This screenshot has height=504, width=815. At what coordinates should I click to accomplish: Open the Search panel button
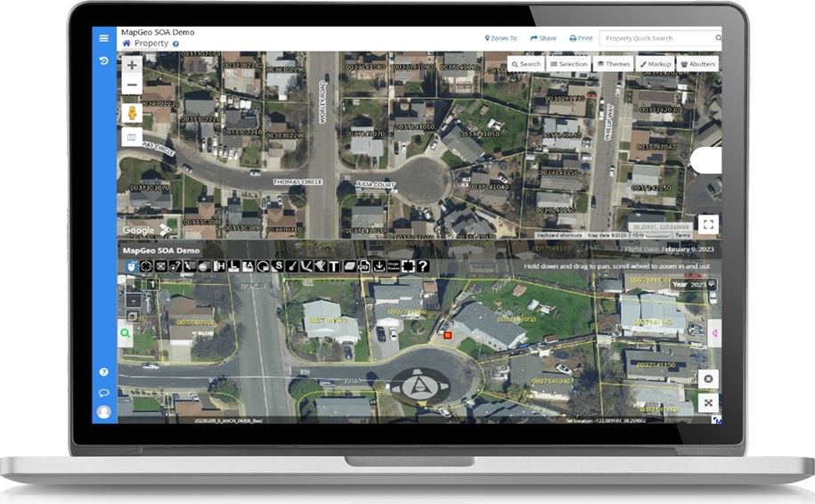click(x=526, y=64)
